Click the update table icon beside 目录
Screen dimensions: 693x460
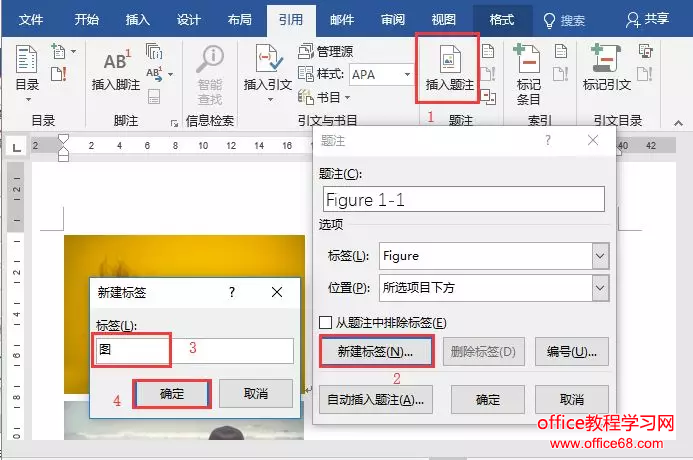point(59,74)
